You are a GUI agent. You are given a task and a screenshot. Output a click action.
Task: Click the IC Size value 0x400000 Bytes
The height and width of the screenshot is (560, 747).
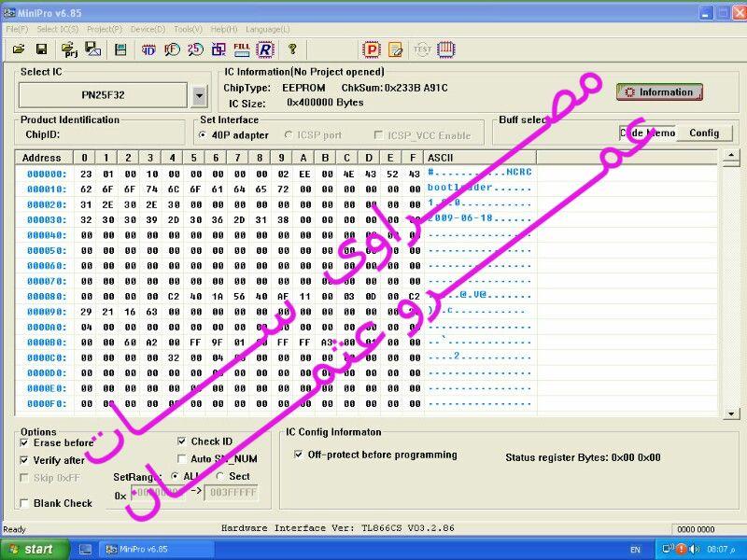point(325,103)
